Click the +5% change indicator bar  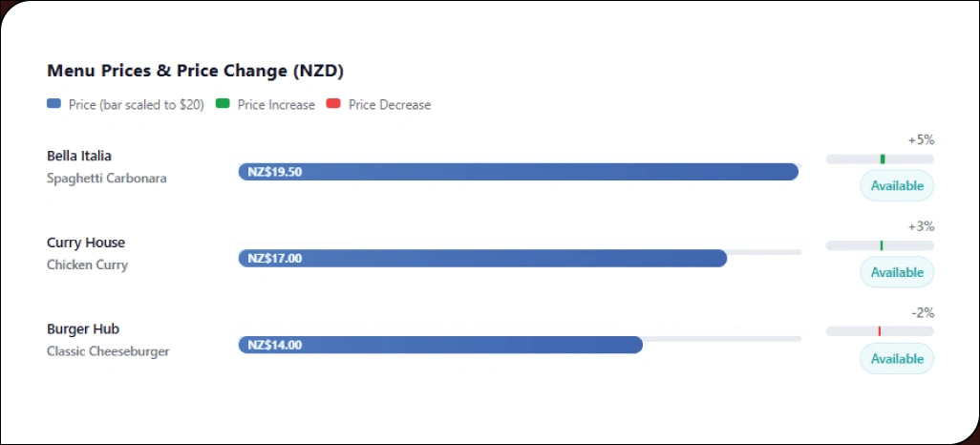point(880,159)
